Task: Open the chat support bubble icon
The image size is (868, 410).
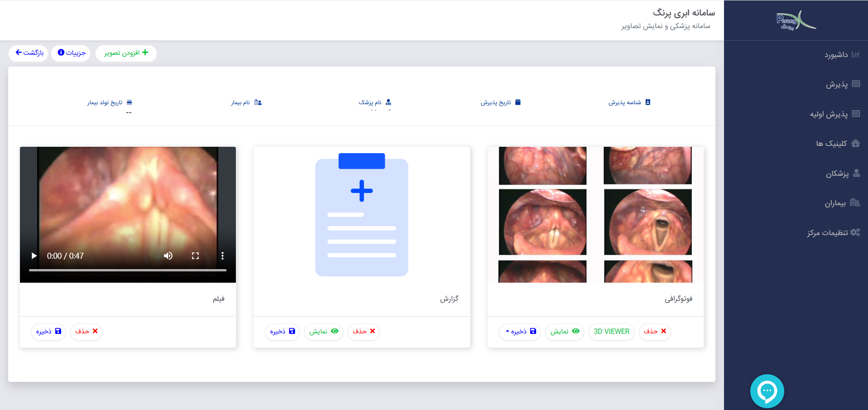Action: pos(767,391)
